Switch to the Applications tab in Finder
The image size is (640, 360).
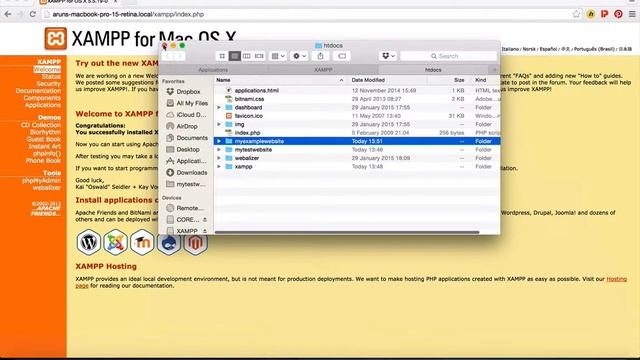coord(213,70)
